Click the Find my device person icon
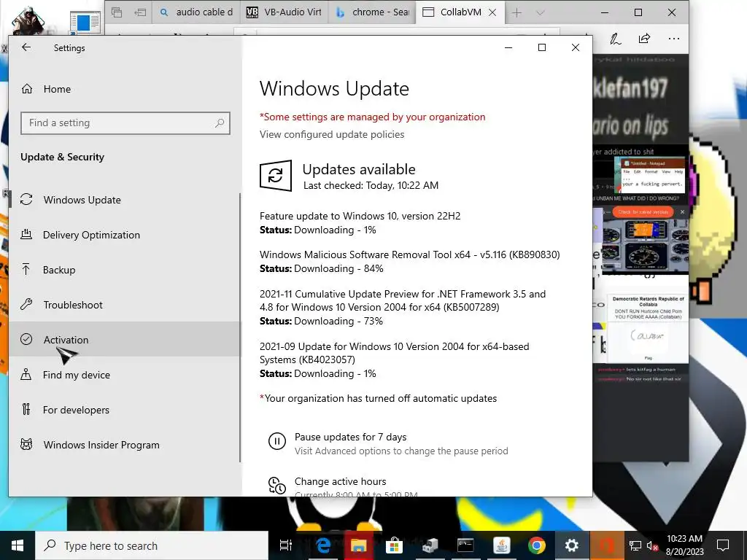 tap(26, 374)
